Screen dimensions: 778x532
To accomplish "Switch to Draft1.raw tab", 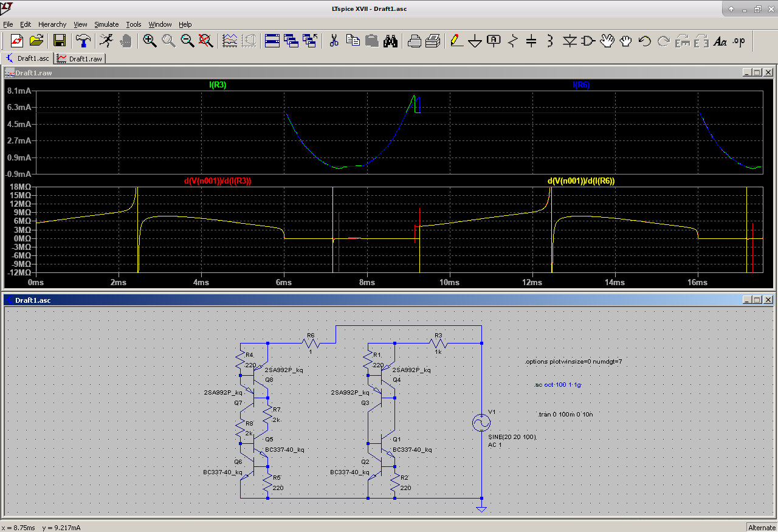I will point(80,58).
